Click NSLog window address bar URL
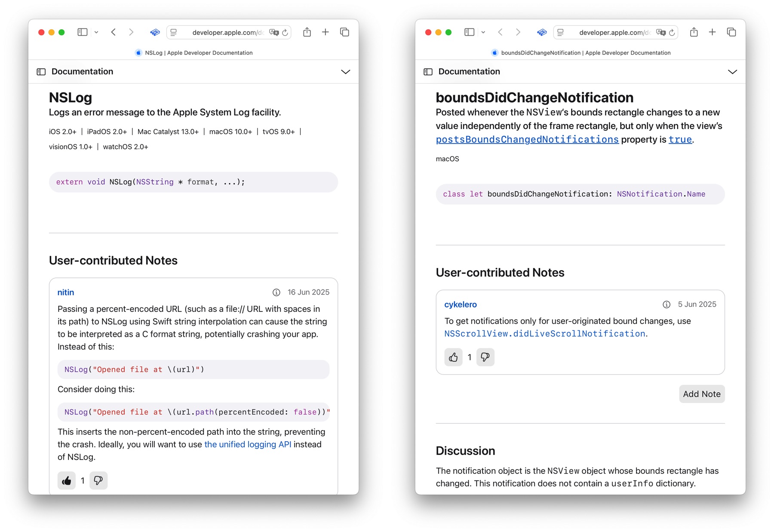Screen dimensions: 774x532 click(227, 32)
